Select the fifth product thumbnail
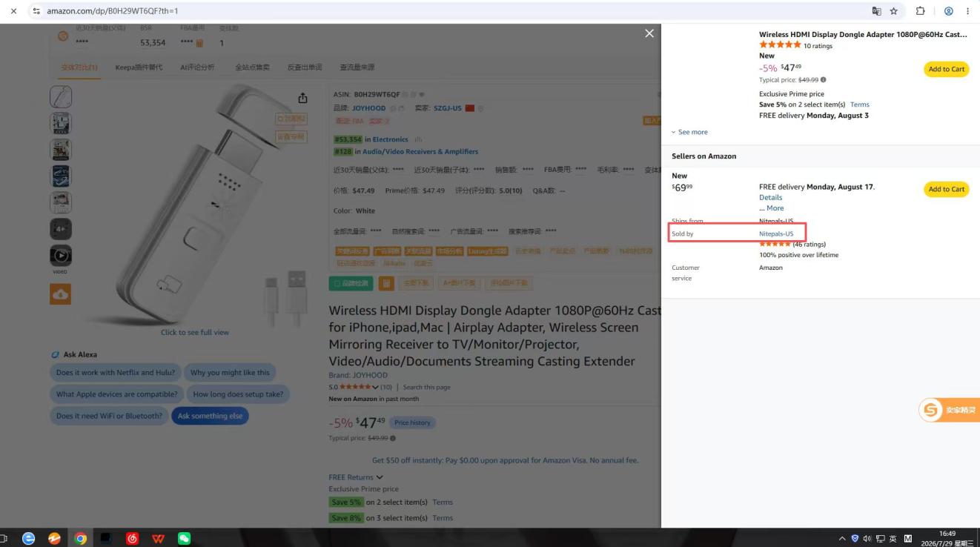 61,203
